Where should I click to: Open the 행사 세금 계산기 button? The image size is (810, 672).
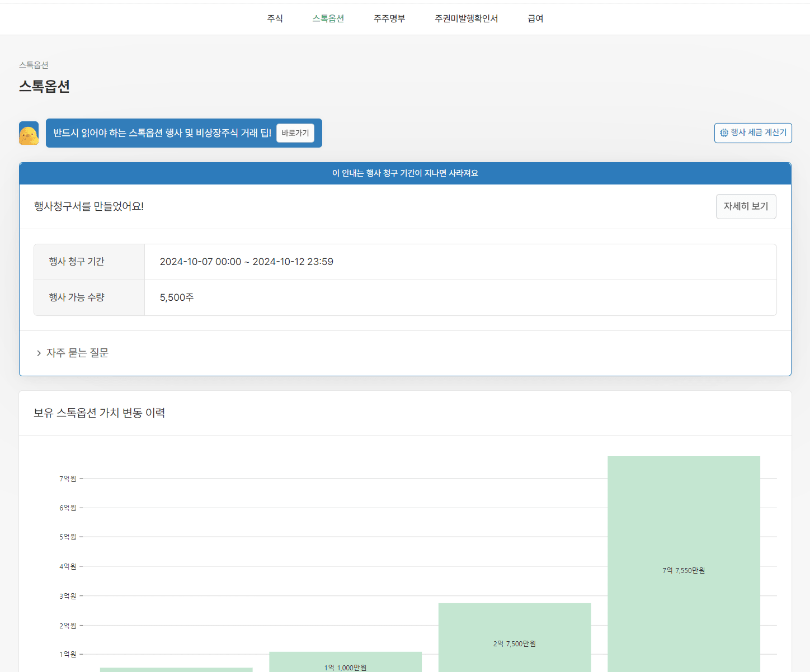click(x=753, y=132)
